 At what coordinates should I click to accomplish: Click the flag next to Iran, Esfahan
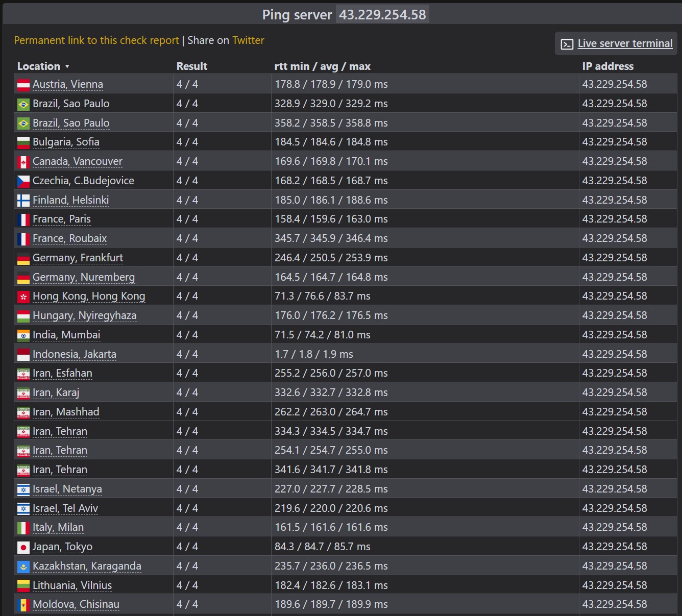click(23, 374)
